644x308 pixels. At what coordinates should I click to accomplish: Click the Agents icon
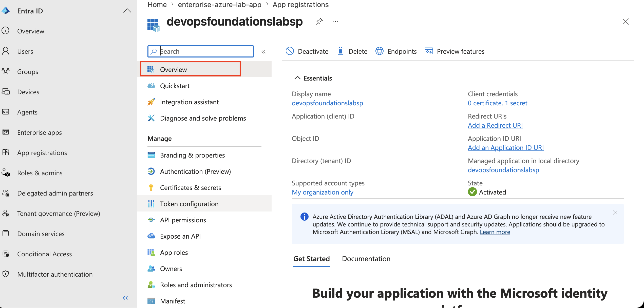tap(6, 112)
